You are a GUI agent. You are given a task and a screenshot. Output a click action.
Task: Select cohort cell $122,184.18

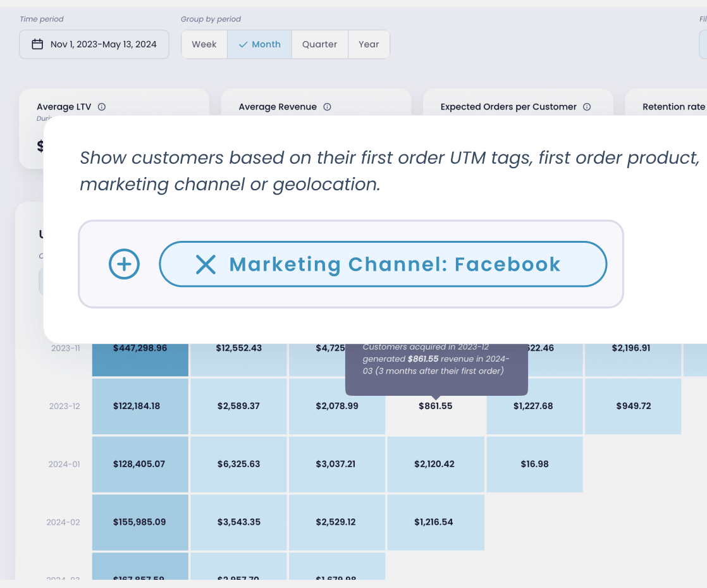[140, 407]
